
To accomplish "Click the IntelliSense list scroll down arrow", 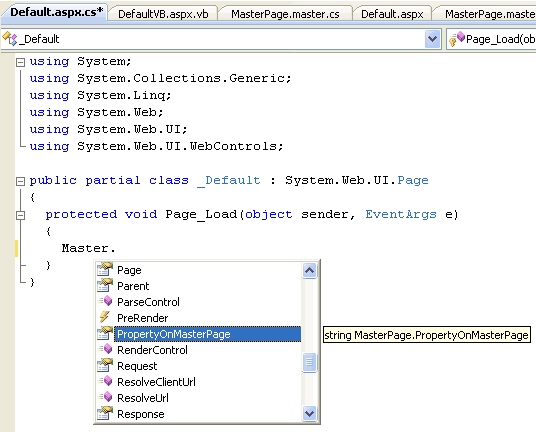I will 309,414.
